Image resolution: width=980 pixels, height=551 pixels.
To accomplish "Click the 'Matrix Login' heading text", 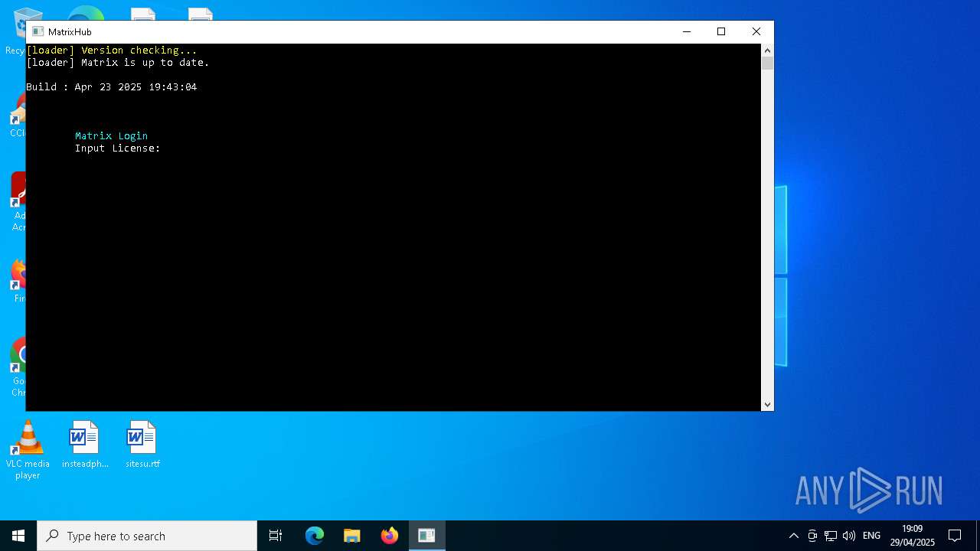I will tap(111, 135).
